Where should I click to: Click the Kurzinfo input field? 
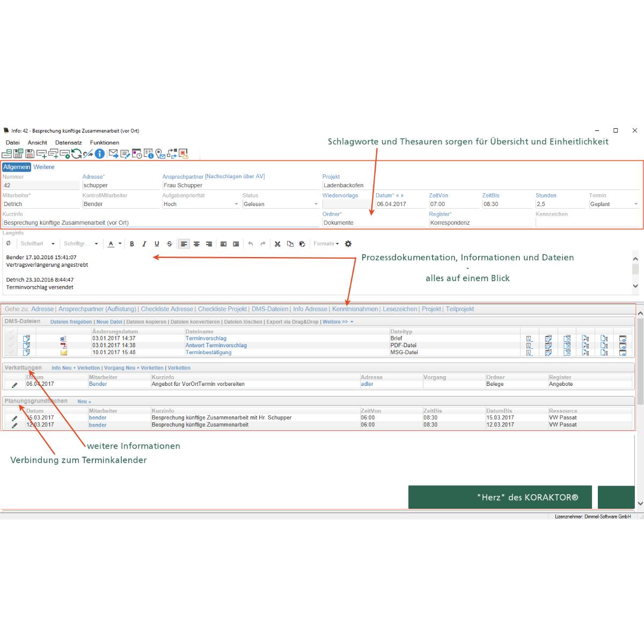point(160,223)
